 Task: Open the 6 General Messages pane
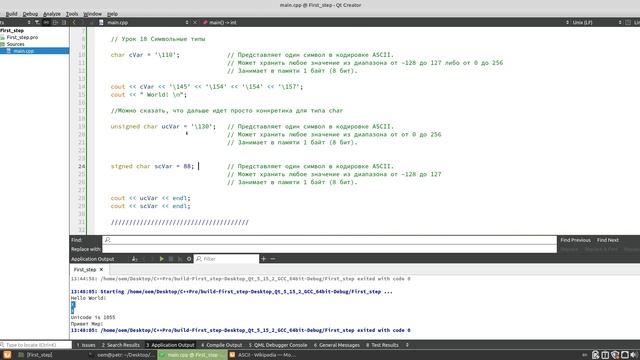click(x=337, y=345)
